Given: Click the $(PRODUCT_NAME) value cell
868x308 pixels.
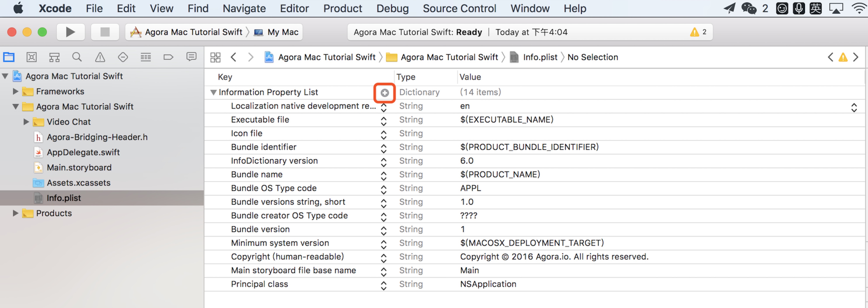Looking at the screenshot, I should point(500,175).
